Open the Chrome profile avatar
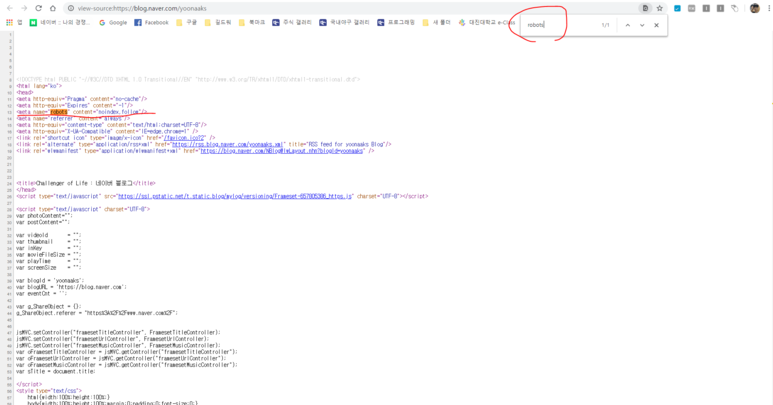 pos(754,8)
